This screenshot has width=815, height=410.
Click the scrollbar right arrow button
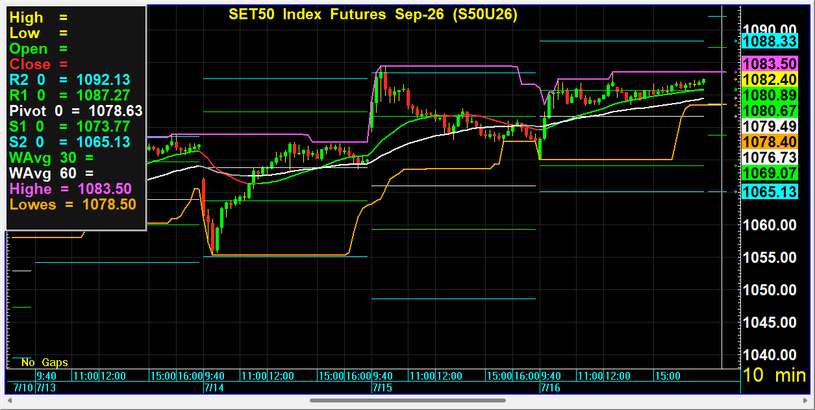(805, 401)
